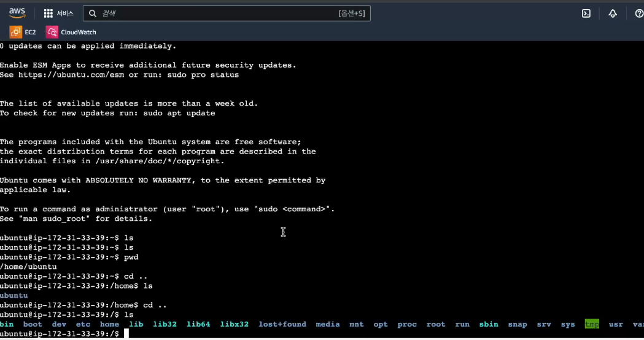Viewport: 644px width, 340px height.
Task: Click the 'man sudo_root' text
Action: coord(54,218)
